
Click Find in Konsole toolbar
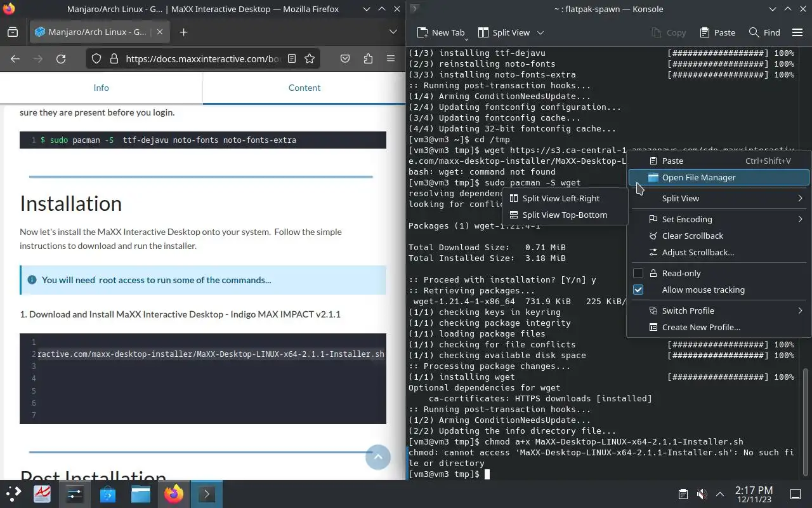pos(764,32)
